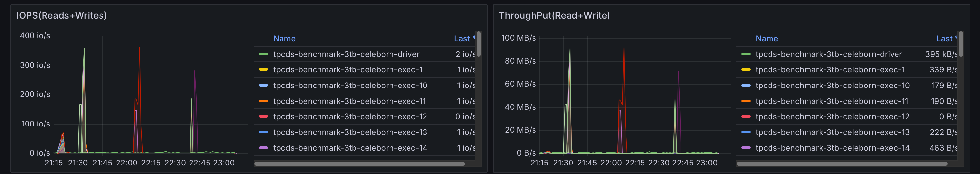Image resolution: width=980 pixels, height=174 pixels.
Task: Click orange exec-11 swatch in ThroughPut legend
Action: click(x=746, y=101)
